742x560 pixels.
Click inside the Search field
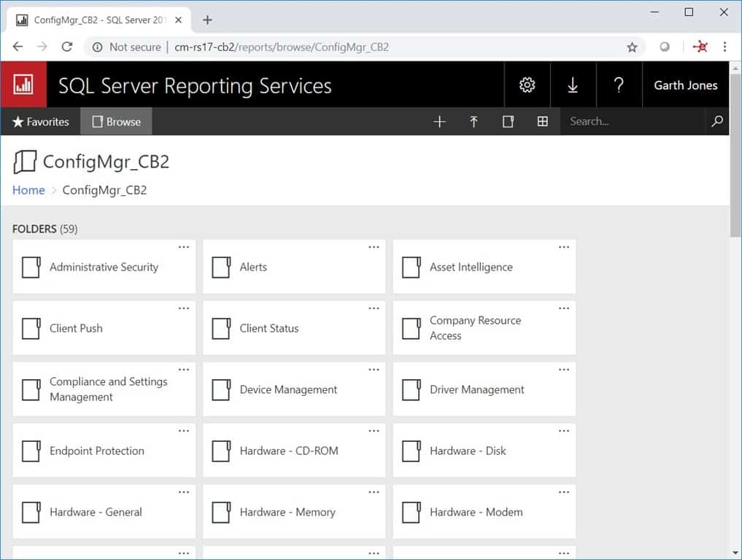(x=631, y=121)
